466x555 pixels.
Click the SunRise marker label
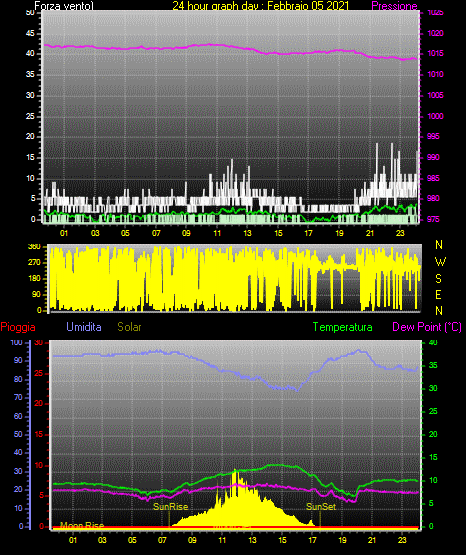pos(170,507)
